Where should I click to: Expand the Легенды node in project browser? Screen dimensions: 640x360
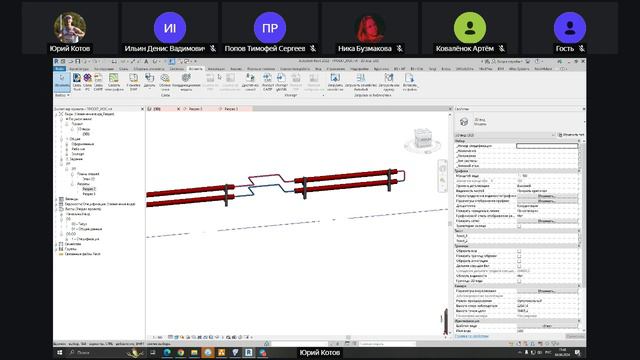coord(56,199)
